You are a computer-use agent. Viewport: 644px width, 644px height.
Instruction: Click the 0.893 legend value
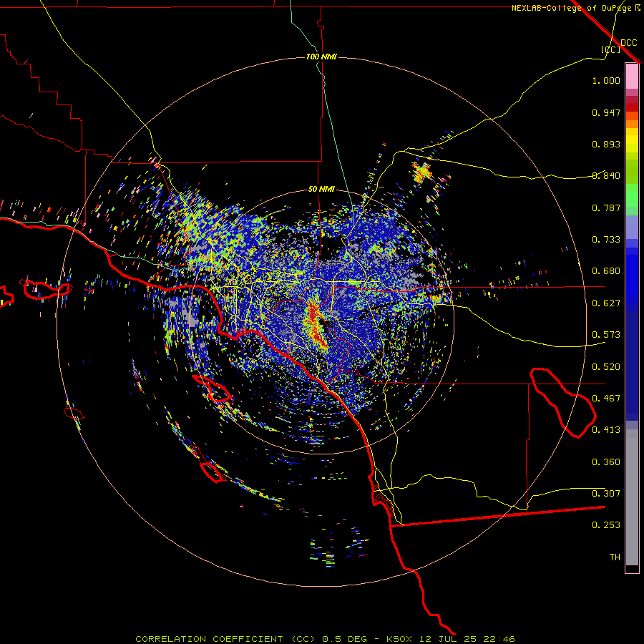point(606,144)
